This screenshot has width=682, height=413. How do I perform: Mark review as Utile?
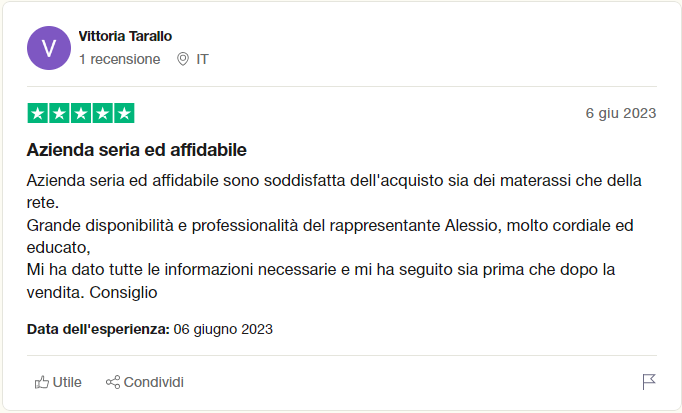tap(58, 382)
